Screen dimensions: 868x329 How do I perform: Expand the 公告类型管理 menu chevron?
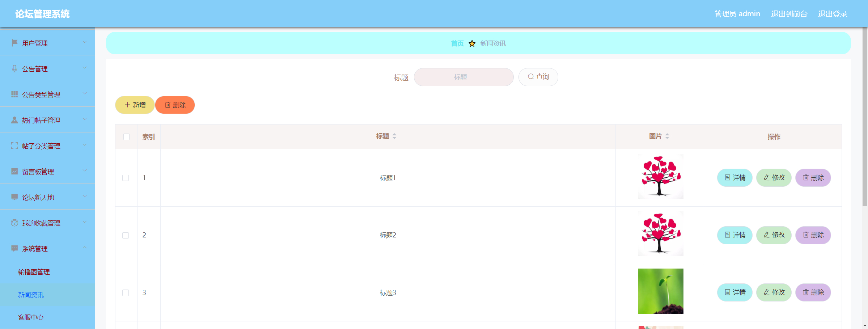click(85, 93)
